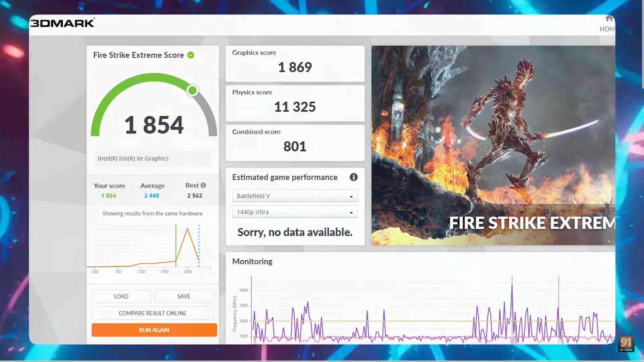Screen dimensions: 644x362
Task: Click the LOAD button
Action: (x=121, y=296)
